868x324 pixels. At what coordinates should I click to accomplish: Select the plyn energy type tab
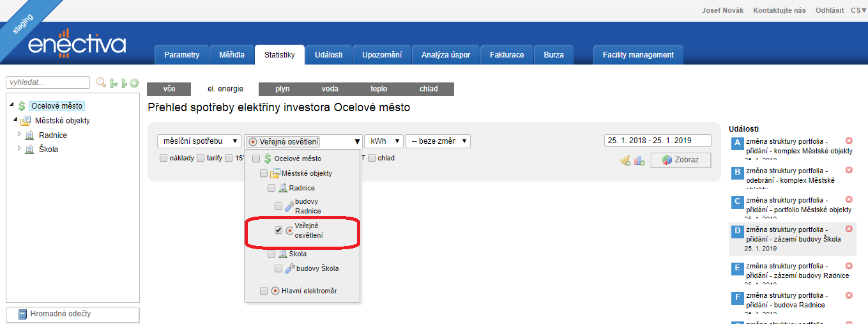click(282, 89)
